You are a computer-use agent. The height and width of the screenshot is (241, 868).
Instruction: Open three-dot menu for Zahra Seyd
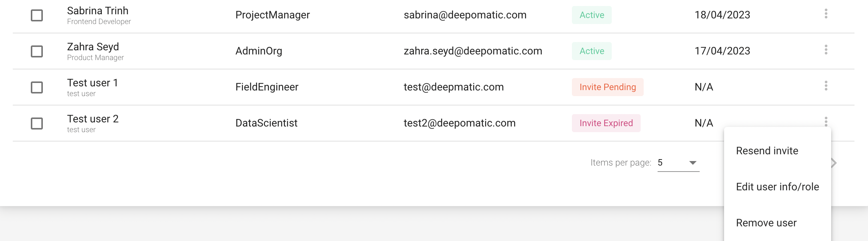coord(826,50)
